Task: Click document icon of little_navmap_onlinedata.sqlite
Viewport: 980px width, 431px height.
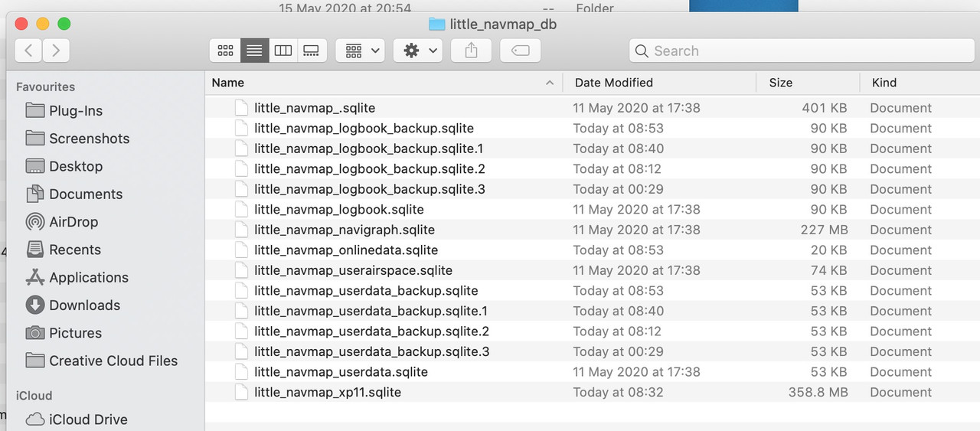Action: 241,250
